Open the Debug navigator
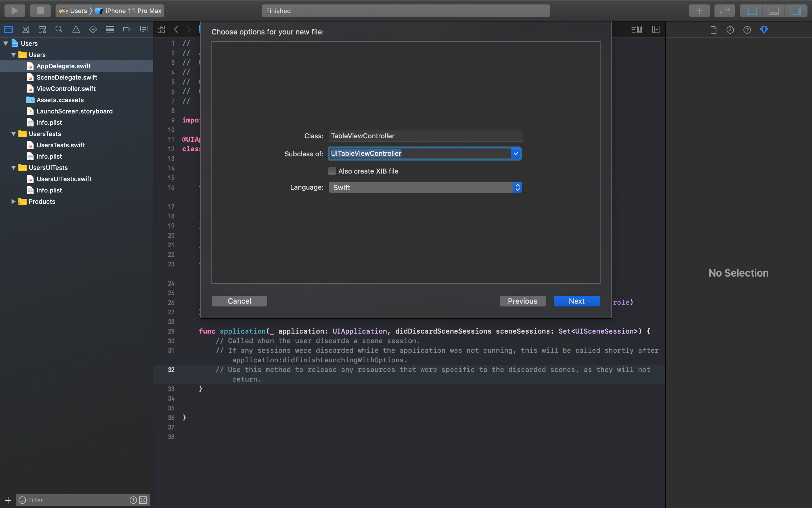The image size is (812, 508). tap(110, 30)
